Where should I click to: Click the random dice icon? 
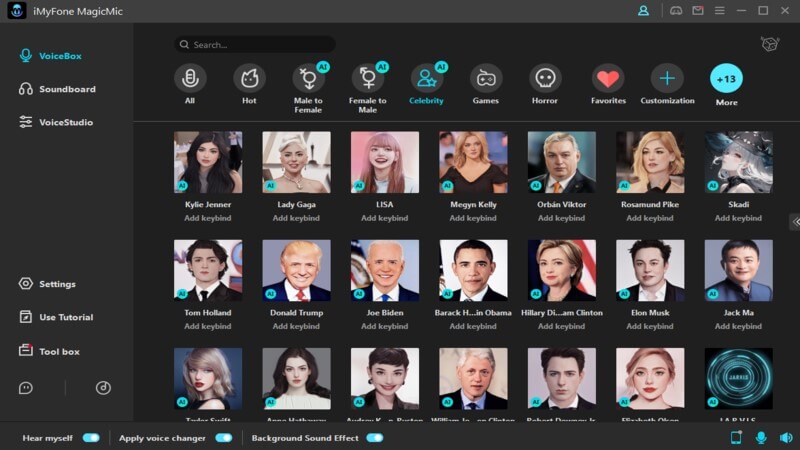coord(769,44)
